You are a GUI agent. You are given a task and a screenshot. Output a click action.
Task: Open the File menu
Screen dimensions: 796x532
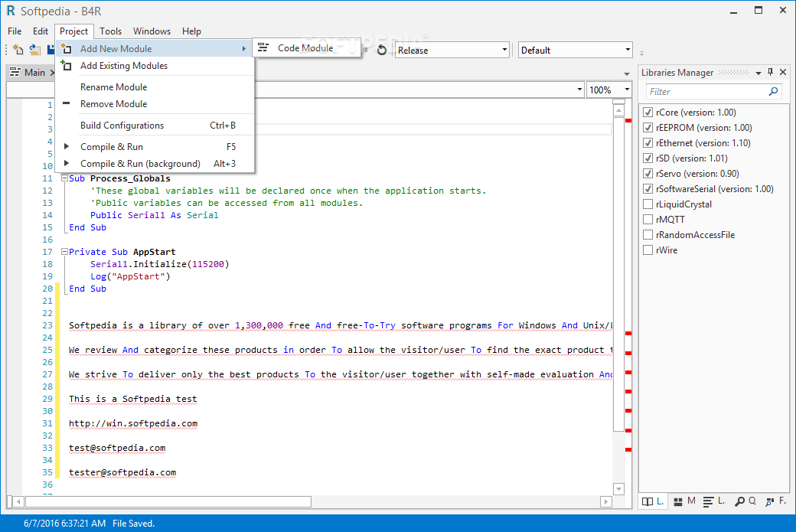(x=15, y=31)
